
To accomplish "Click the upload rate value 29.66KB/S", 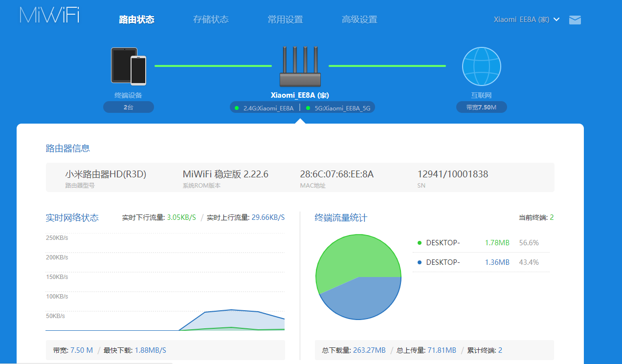I will point(268,217).
